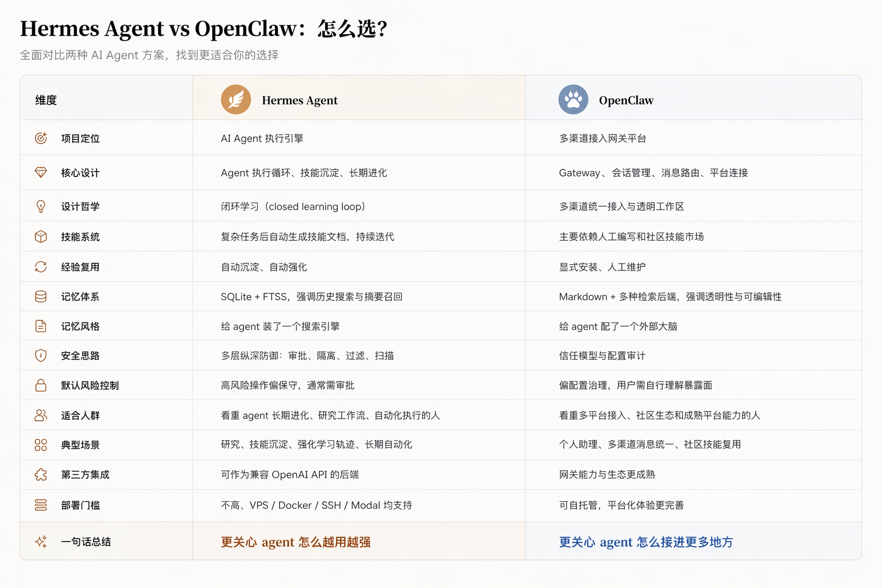The image size is (882, 588).
Task: Click the database icon beside 记忆体系
Action: pos(41,297)
